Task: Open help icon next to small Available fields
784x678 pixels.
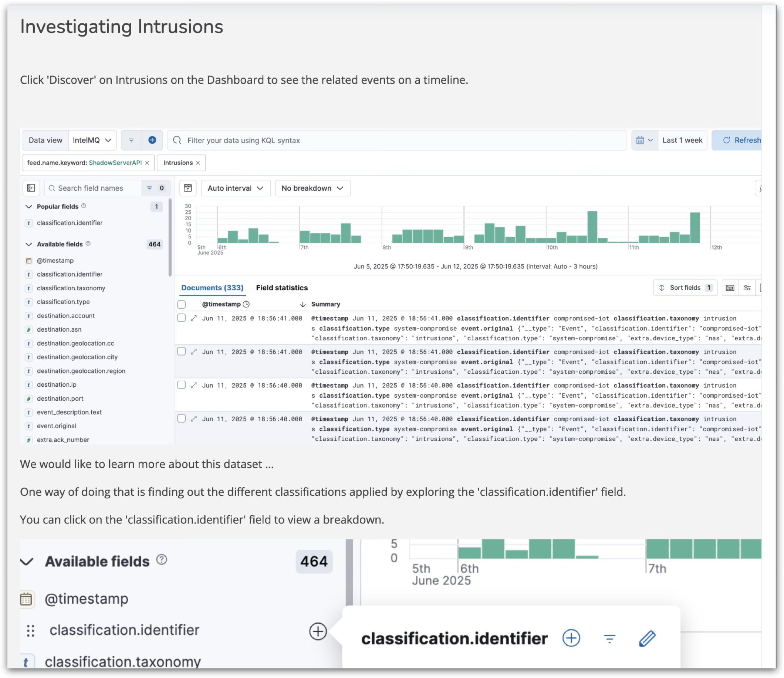Action: point(88,244)
